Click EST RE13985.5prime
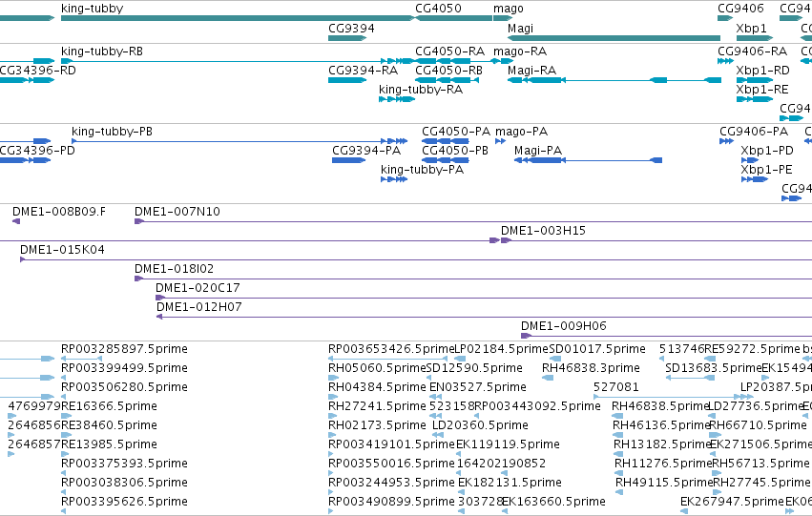The image size is (812, 516). [110, 444]
